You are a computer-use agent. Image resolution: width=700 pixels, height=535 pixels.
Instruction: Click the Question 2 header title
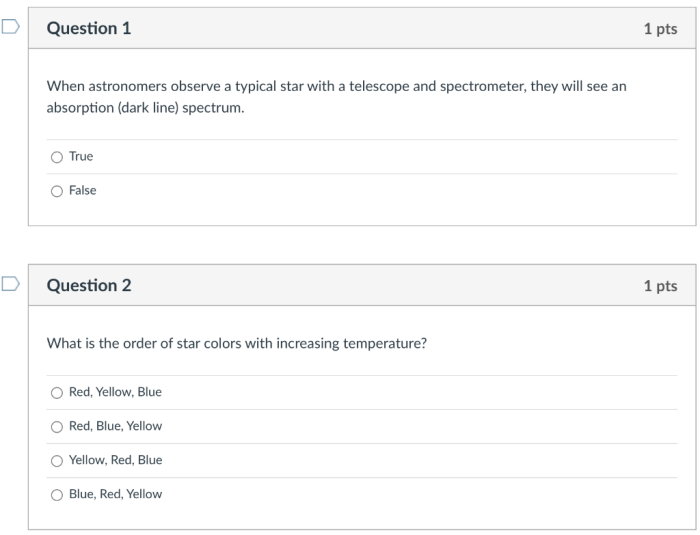click(x=89, y=286)
